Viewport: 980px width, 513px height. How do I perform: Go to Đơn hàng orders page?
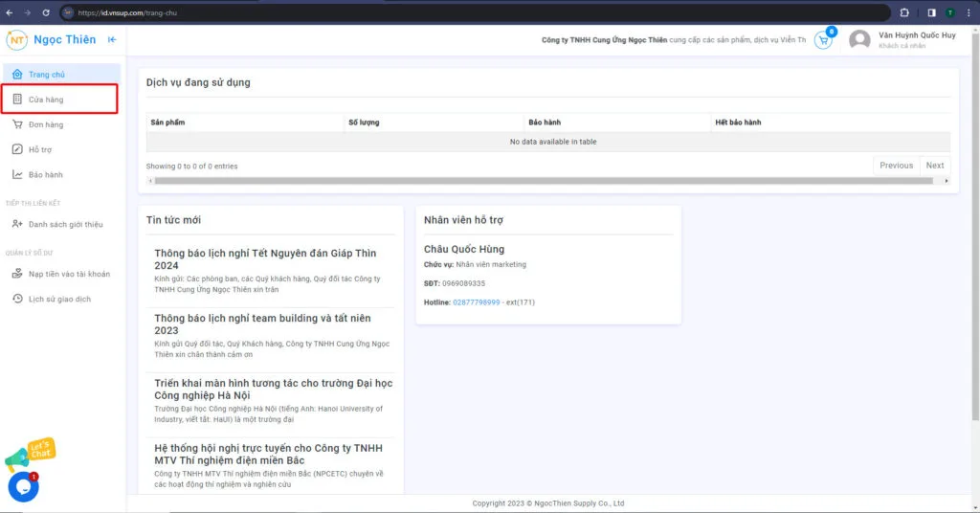click(x=46, y=124)
